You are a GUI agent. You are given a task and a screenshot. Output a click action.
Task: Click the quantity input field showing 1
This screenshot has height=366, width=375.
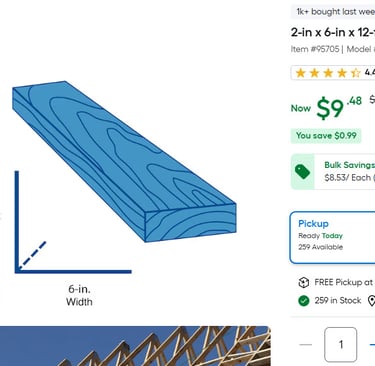(341, 345)
